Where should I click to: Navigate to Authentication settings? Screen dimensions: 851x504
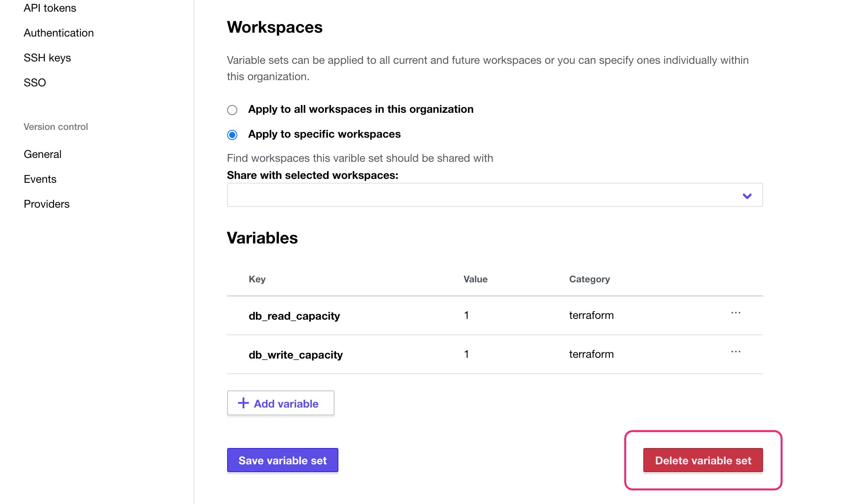(x=59, y=33)
